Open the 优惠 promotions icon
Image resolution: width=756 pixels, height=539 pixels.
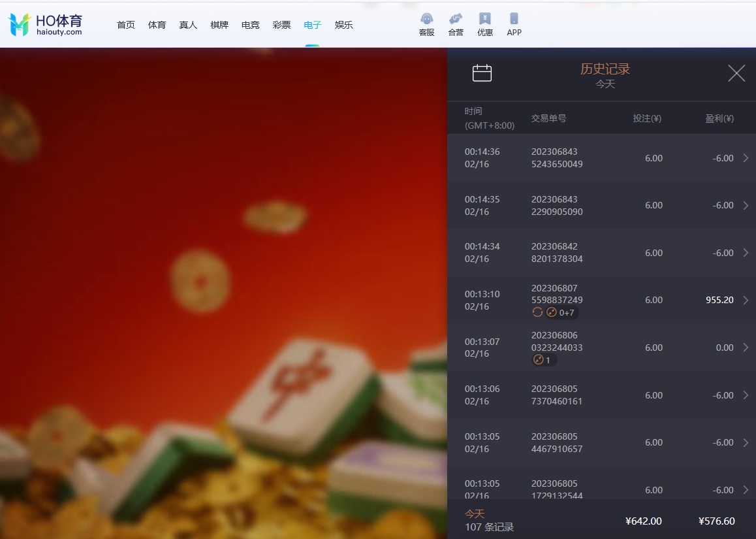tap(484, 20)
